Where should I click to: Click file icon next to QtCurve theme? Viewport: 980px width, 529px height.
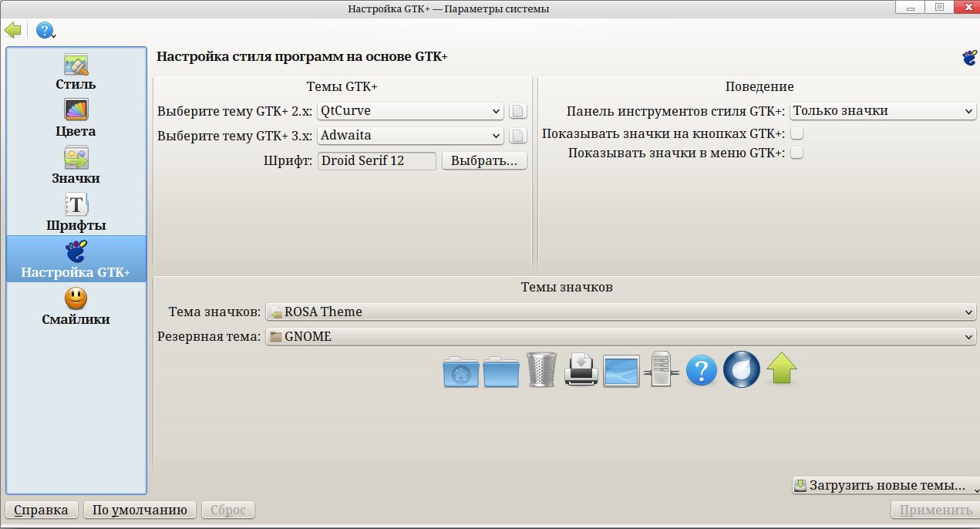coord(518,112)
